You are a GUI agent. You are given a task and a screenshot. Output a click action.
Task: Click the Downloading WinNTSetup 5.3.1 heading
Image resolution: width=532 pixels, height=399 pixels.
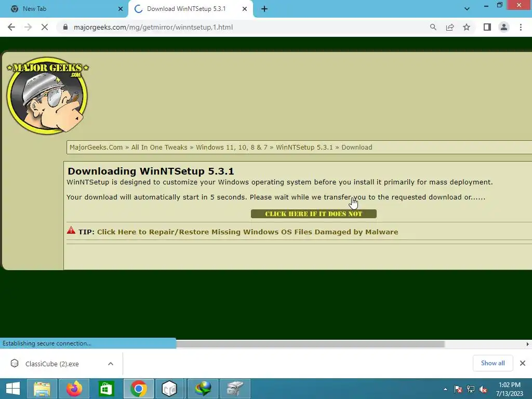pos(151,171)
